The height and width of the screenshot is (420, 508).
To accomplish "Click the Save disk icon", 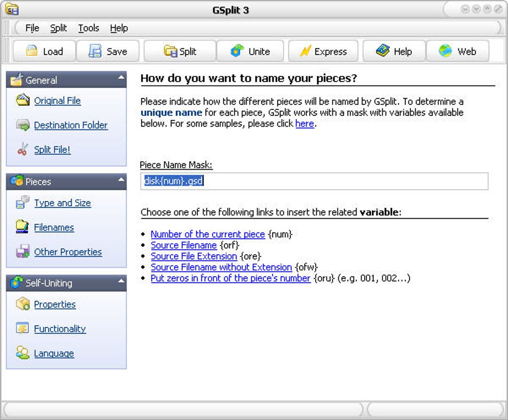I will pos(95,51).
